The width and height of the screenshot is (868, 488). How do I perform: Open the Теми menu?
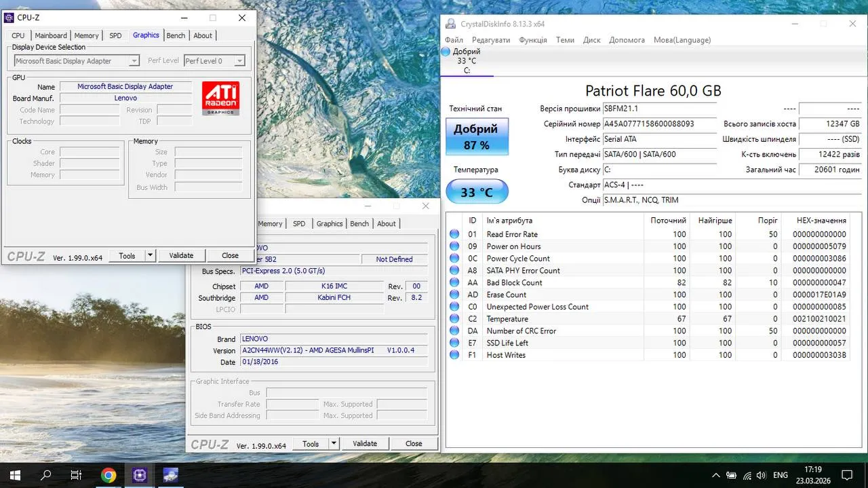566,40
